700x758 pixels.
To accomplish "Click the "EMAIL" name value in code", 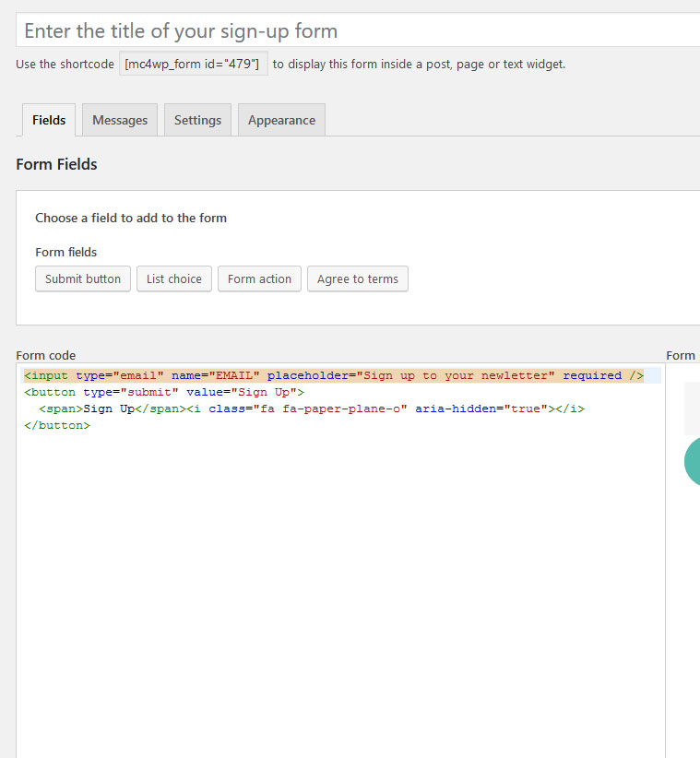I will (x=234, y=375).
